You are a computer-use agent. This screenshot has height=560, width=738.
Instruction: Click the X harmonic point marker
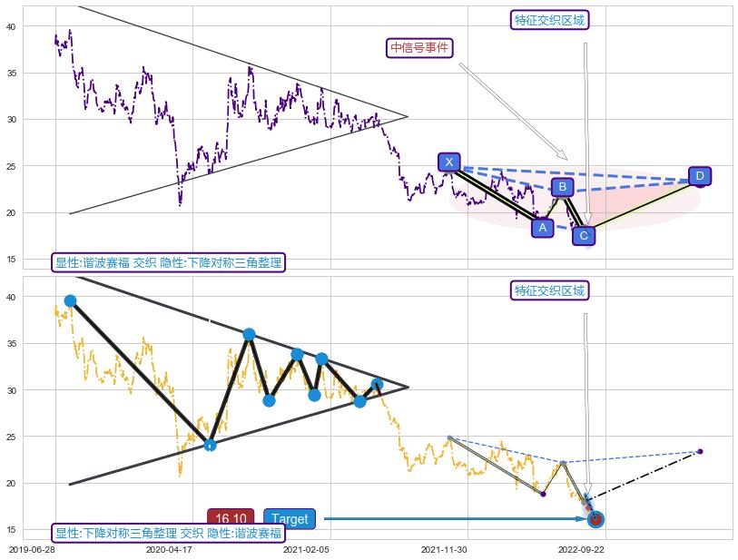coord(449,162)
